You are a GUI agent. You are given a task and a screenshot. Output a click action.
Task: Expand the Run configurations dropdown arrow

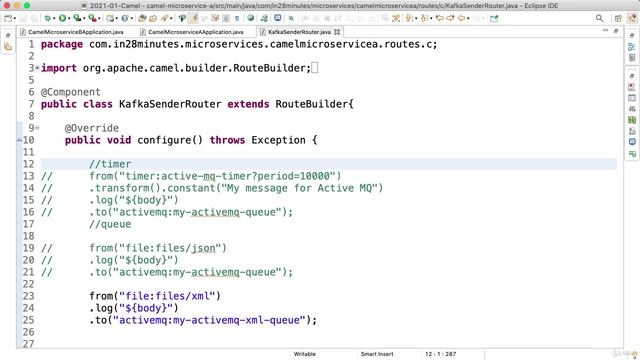pos(69,18)
